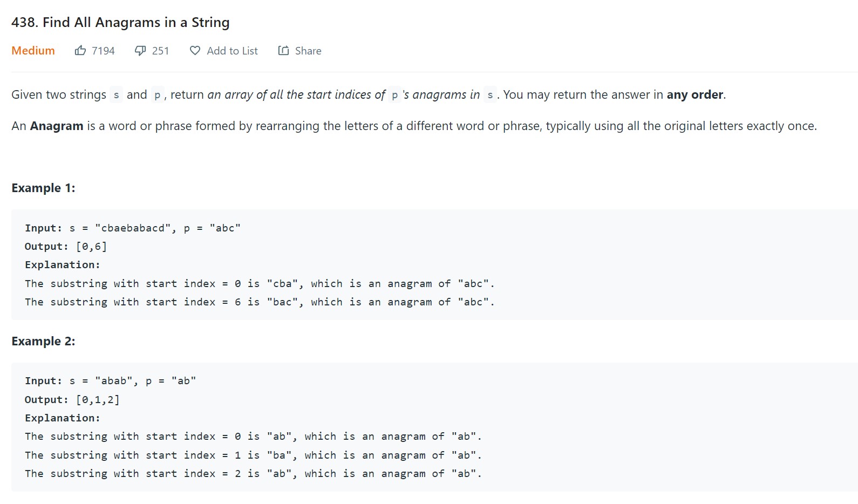Click the Share arrow icon
Image resolution: width=858 pixels, height=504 pixels.
coord(283,51)
